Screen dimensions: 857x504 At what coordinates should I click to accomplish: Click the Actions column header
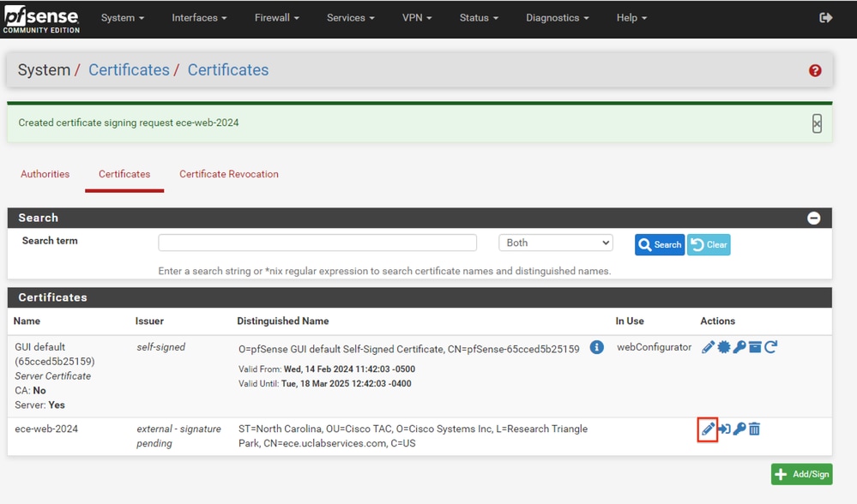tap(718, 321)
